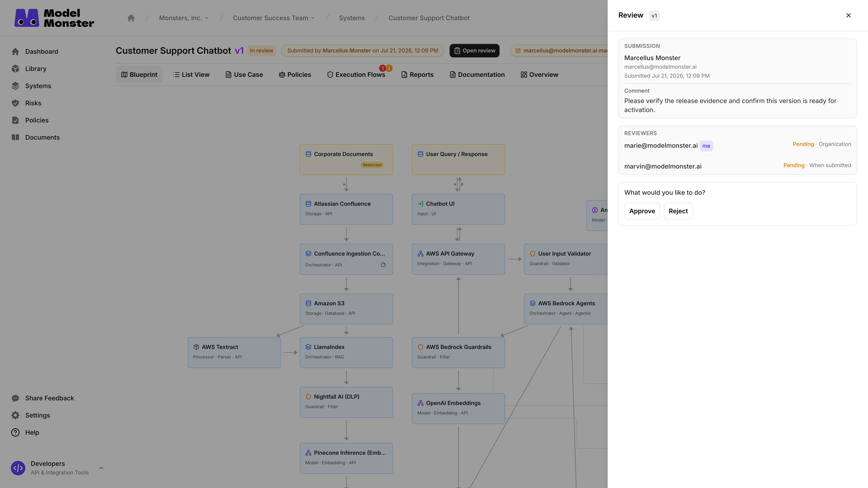Go to Systems breadcrumb link
The height and width of the screenshot is (488, 868).
(x=352, y=18)
